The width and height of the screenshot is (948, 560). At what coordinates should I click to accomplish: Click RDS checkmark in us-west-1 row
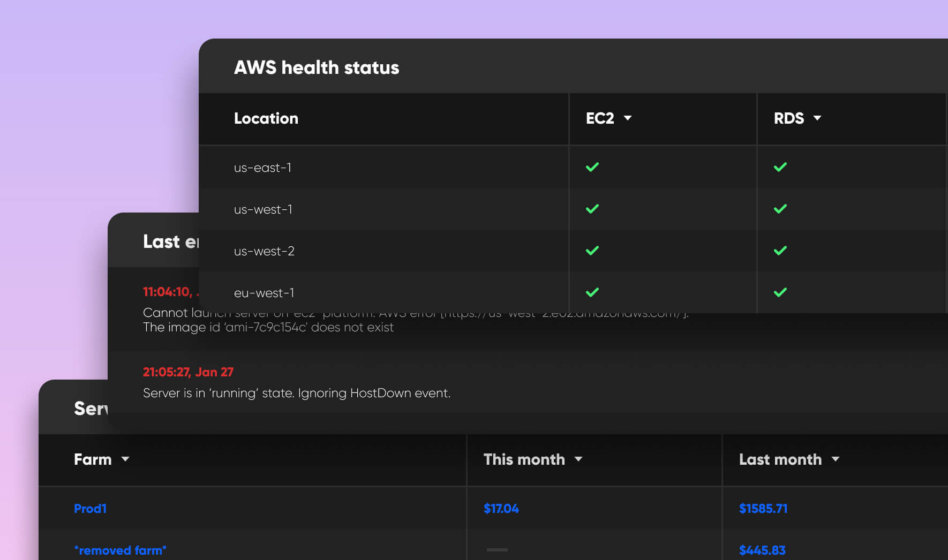coord(780,209)
